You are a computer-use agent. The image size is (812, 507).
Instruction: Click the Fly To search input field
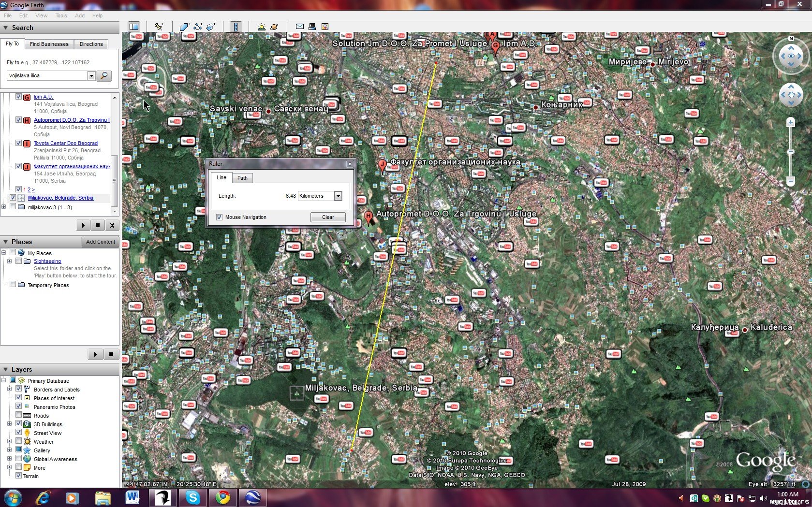47,76
